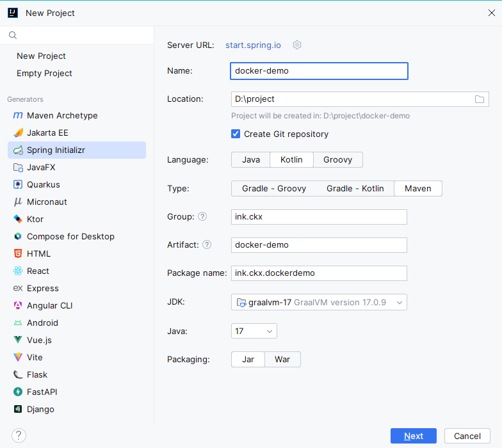This screenshot has height=448, width=502.
Task: Select New Project in sidebar
Action: [x=41, y=56]
